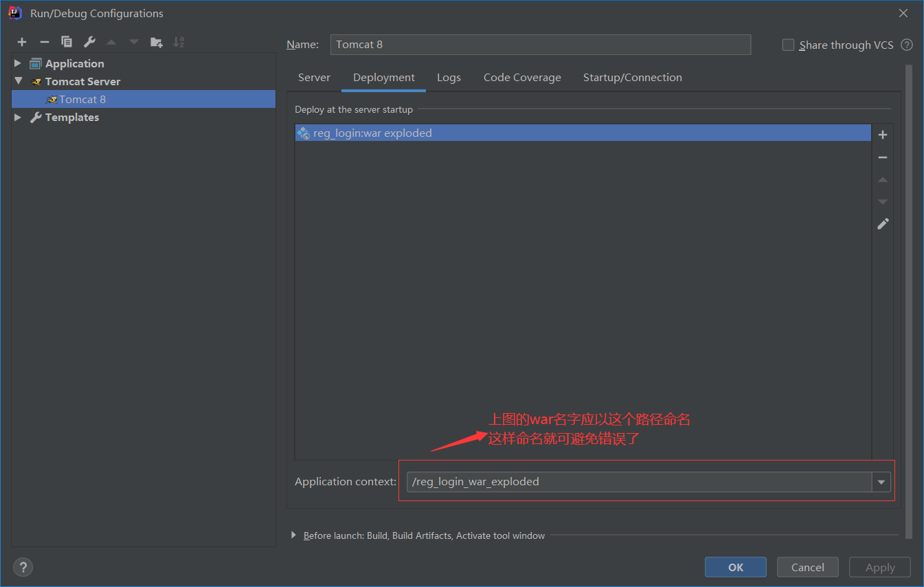Remove artifact from deployment list
Screen dimensions: 924x587
(x=883, y=157)
